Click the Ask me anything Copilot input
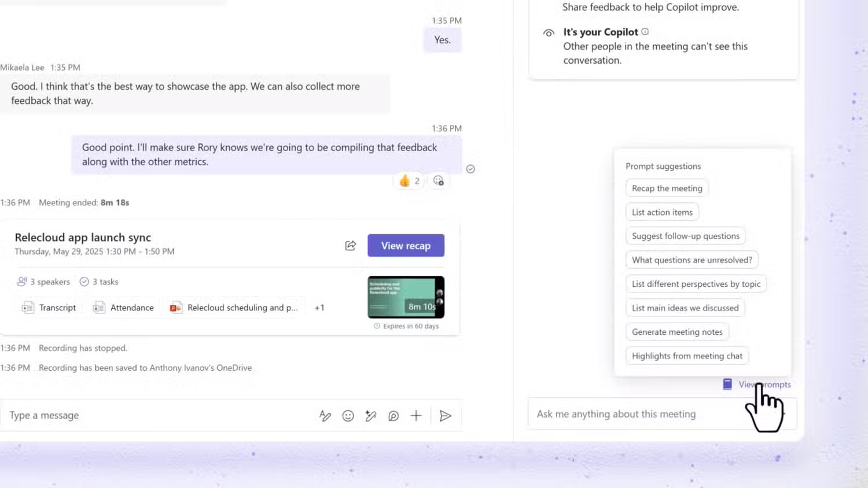 click(637, 414)
